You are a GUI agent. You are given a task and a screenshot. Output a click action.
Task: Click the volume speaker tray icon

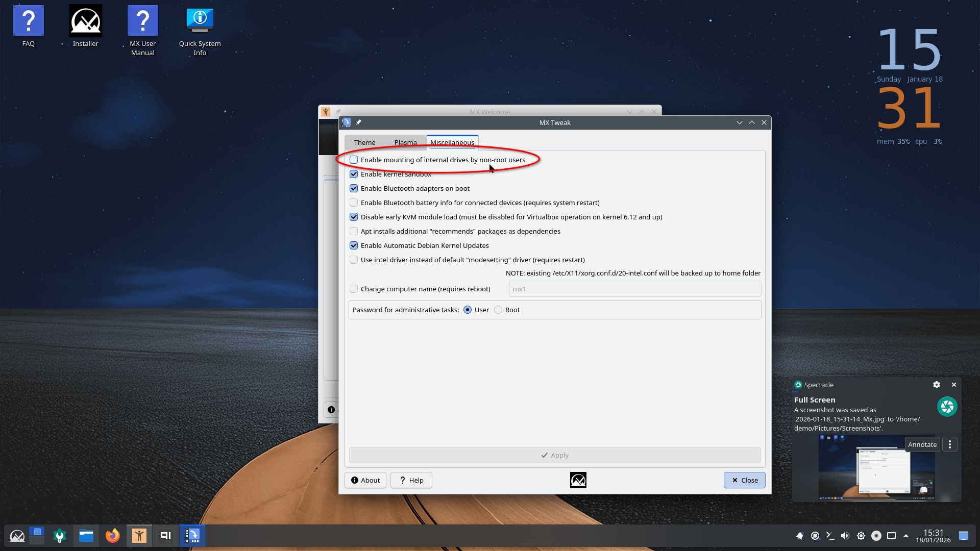point(845,536)
